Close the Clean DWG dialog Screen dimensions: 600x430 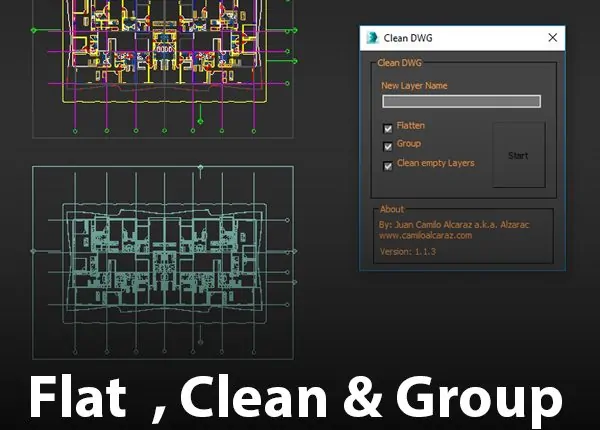click(x=552, y=38)
